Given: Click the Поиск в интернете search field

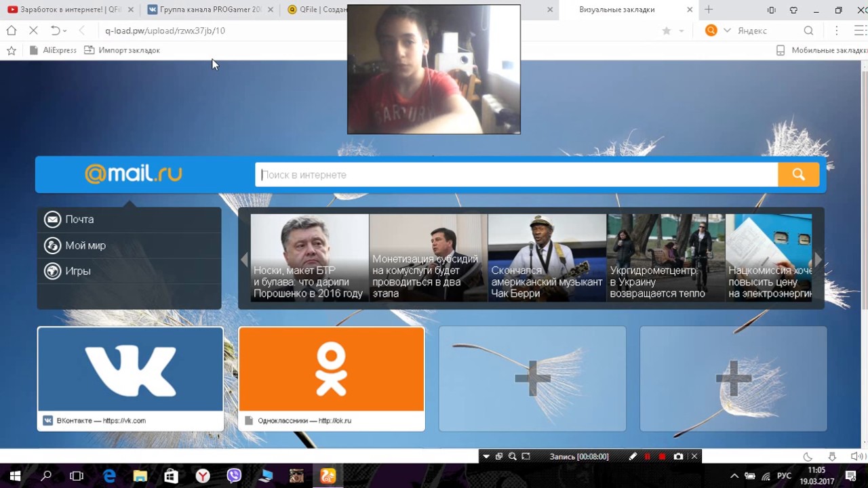Looking at the screenshot, I should pyautogui.click(x=516, y=175).
